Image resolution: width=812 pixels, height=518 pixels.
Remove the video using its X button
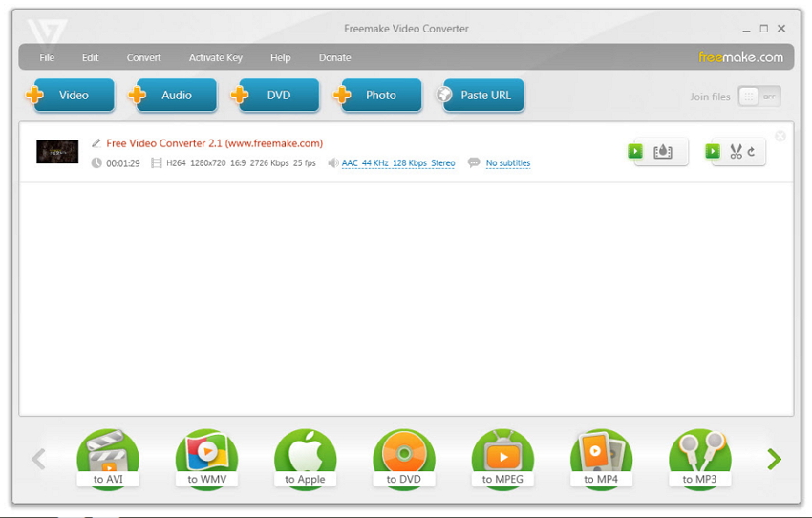780,137
